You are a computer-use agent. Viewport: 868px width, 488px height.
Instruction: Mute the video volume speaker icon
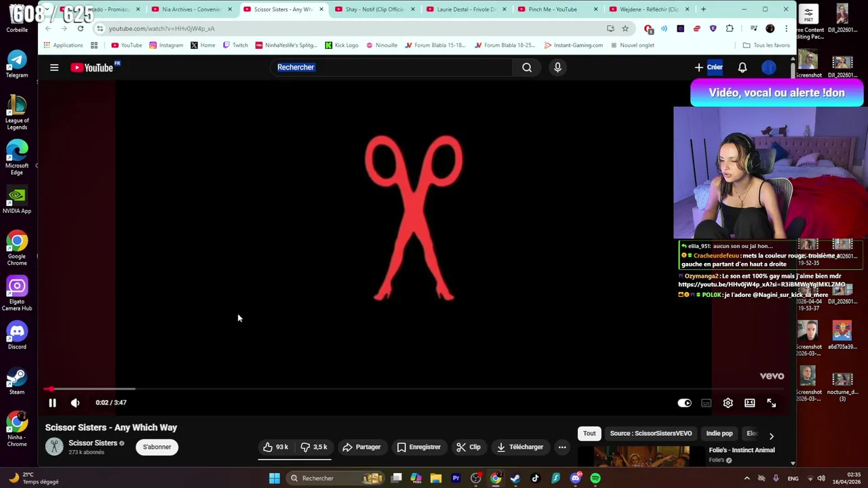[75, 403]
